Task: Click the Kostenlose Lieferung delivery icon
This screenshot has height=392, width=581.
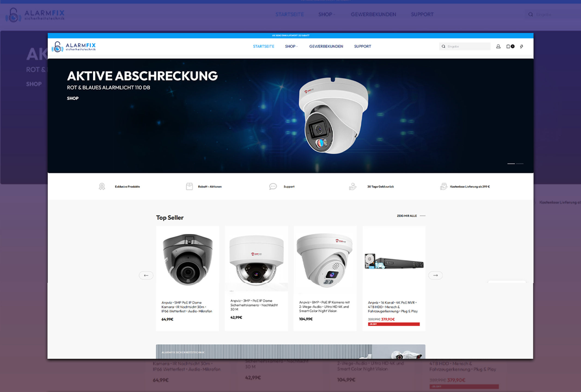Action: click(443, 186)
